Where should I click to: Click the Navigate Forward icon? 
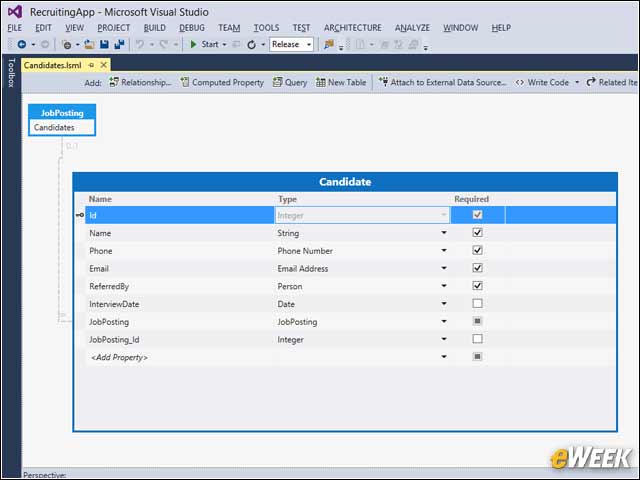coord(45,44)
